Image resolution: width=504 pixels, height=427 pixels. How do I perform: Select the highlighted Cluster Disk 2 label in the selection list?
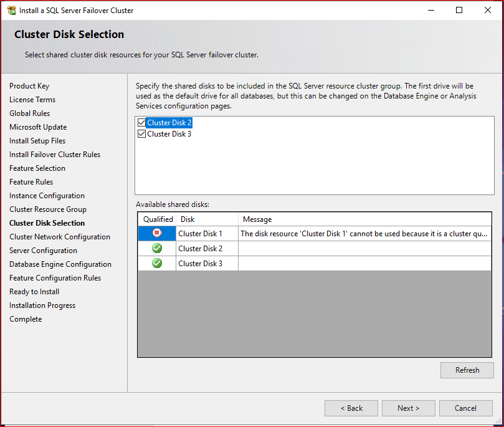[x=169, y=123]
